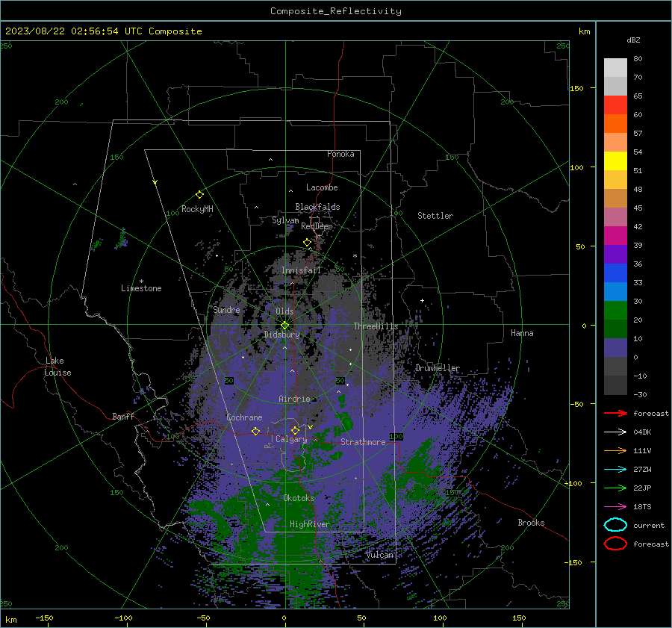Screen dimensions: 672x628
Task: Select the purple 39-36 dBZ color swatch
Action: (x=615, y=255)
